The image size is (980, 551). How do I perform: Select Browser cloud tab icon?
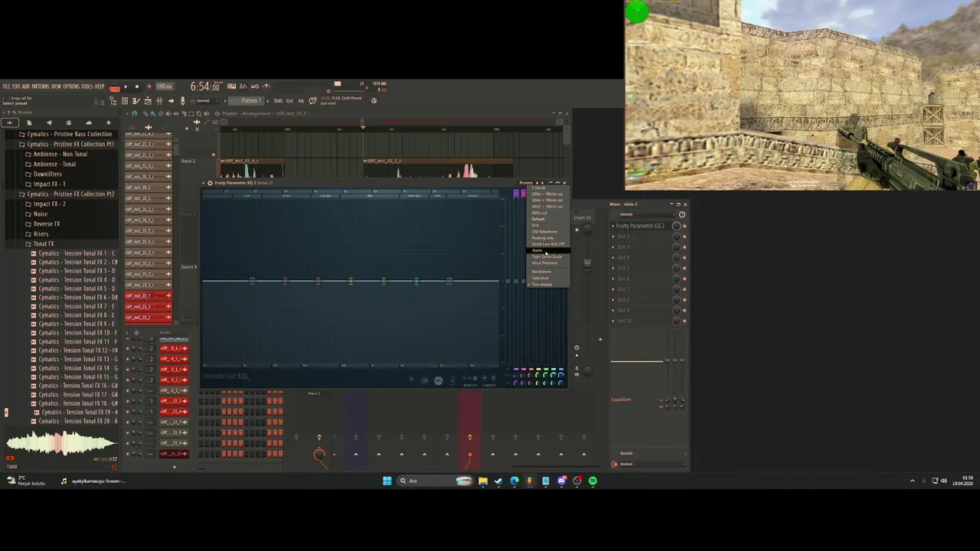pyautogui.click(x=88, y=122)
